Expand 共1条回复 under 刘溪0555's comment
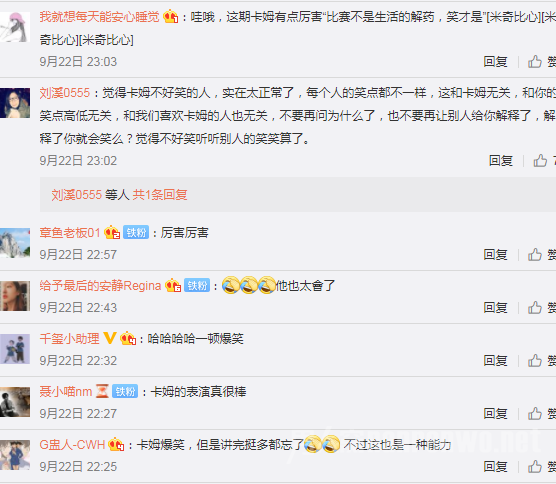556x484 pixels. 160,195
